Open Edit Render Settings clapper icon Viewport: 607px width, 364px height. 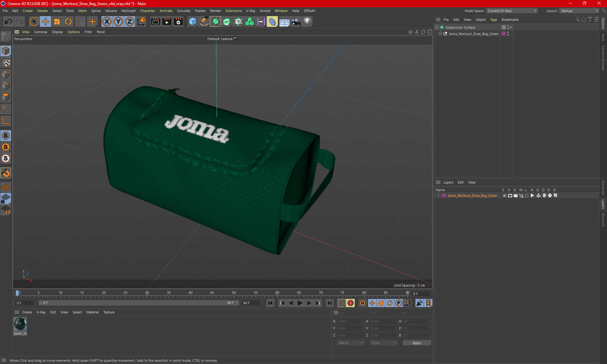(178, 21)
